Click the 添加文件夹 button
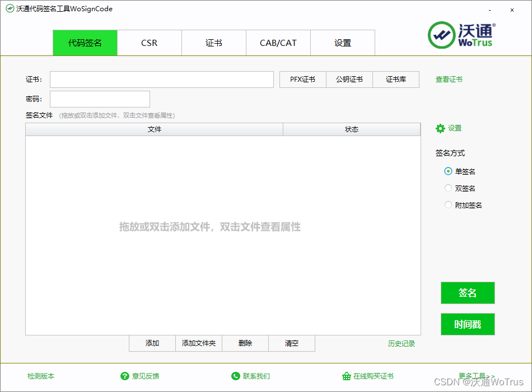The width and height of the screenshot is (532, 392). [199, 343]
